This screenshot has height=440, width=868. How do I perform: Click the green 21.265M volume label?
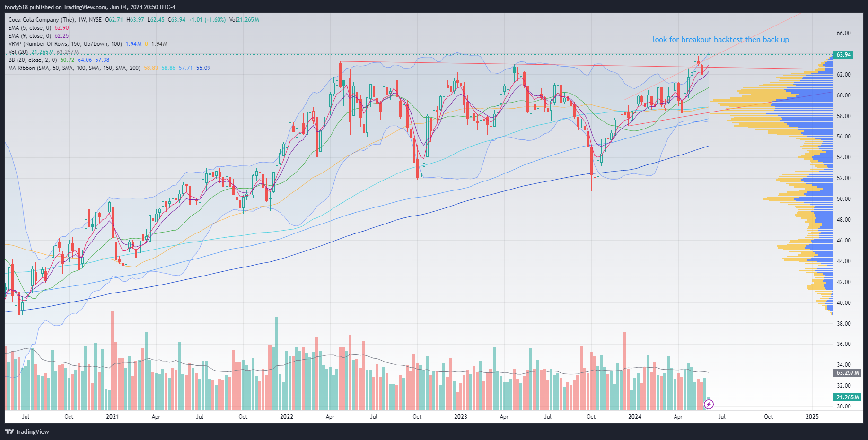[x=847, y=397]
